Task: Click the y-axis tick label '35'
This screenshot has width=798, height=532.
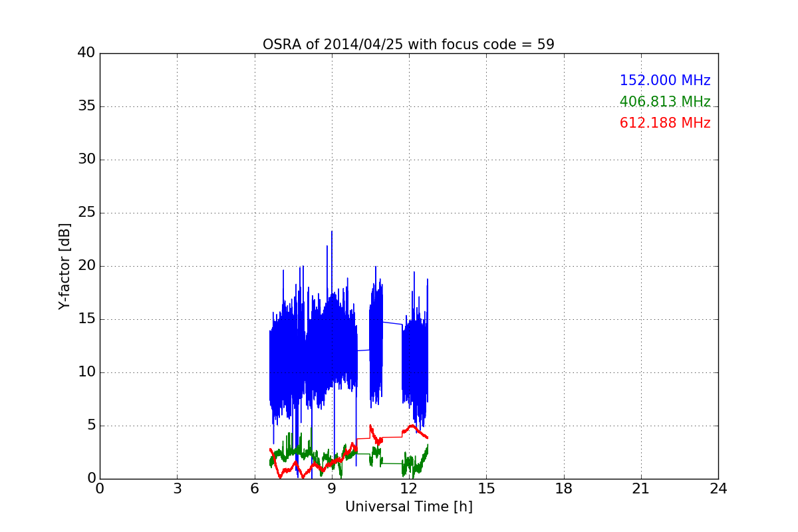Action: point(86,106)
